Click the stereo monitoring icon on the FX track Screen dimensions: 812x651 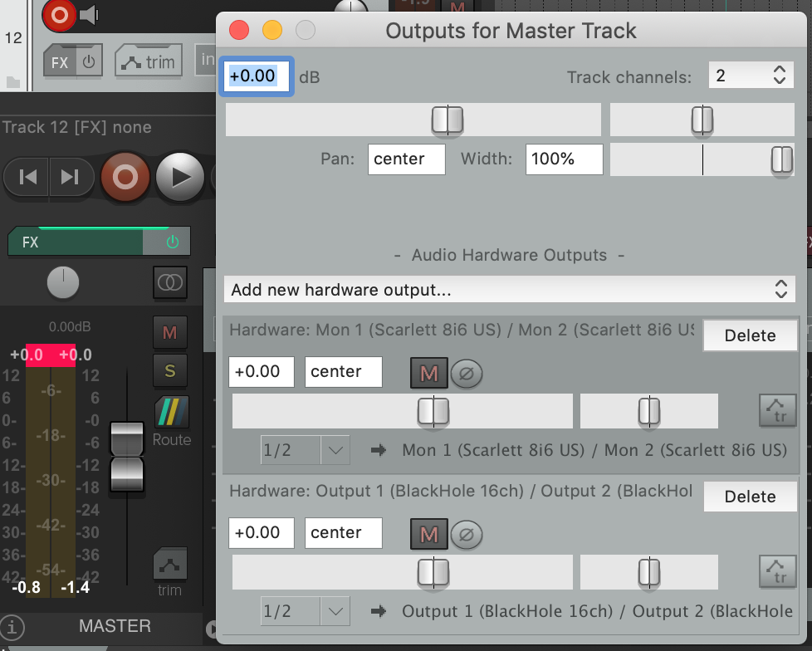169,282
